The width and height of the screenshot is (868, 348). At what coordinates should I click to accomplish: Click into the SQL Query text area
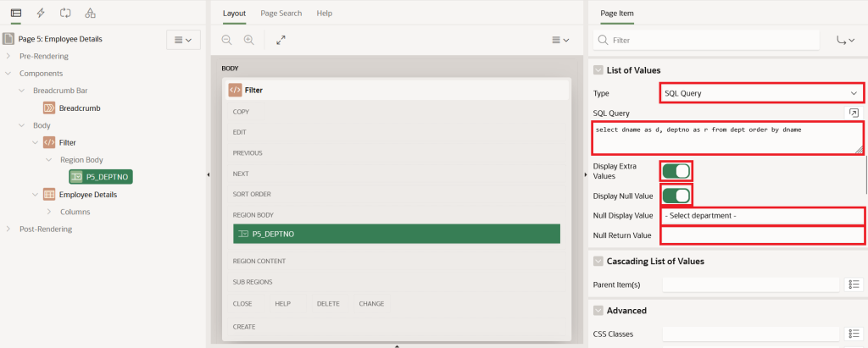point(727,138)
